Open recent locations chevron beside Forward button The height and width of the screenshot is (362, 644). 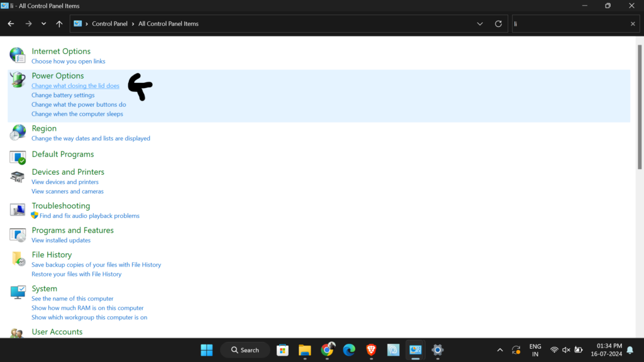point(43,23)
